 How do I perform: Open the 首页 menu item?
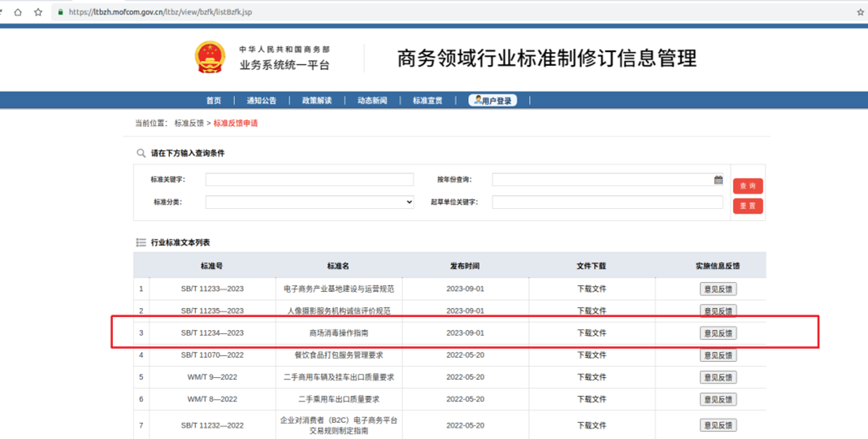(214, 101)
